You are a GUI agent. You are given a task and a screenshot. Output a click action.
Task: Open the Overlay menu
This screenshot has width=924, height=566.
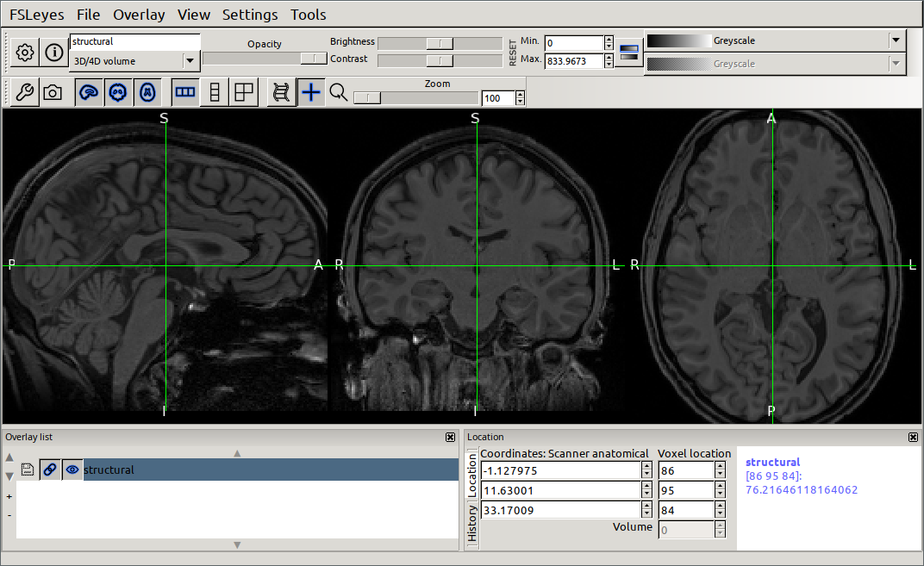click(x=139, y=15)
